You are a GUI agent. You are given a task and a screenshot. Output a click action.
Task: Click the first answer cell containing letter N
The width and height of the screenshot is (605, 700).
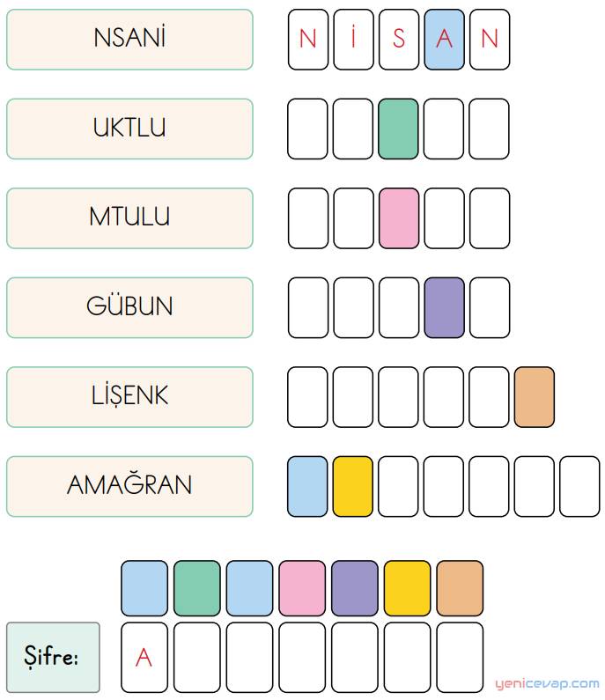pyautogui.click(x=308, y=40)
